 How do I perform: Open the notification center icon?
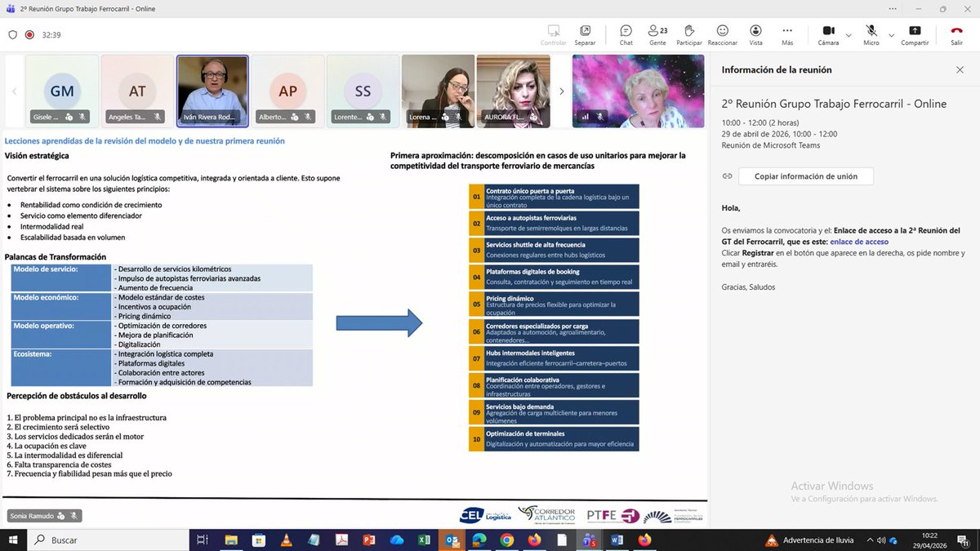(964, 540)
